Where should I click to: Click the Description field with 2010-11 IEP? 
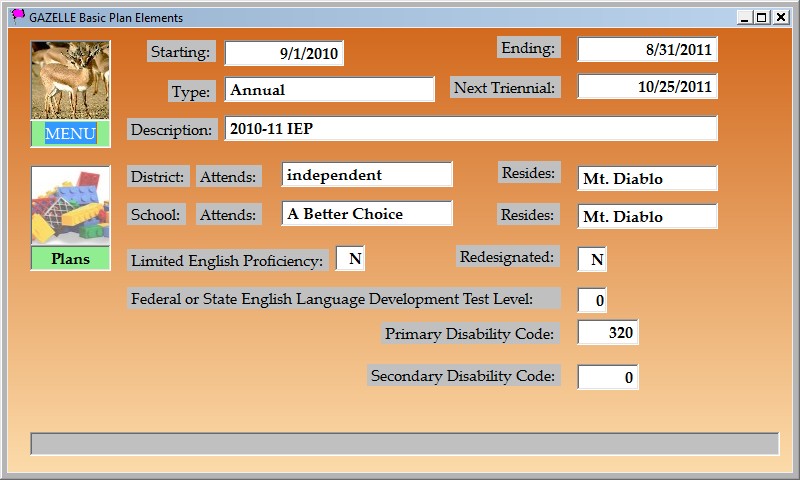click(470, 128)
